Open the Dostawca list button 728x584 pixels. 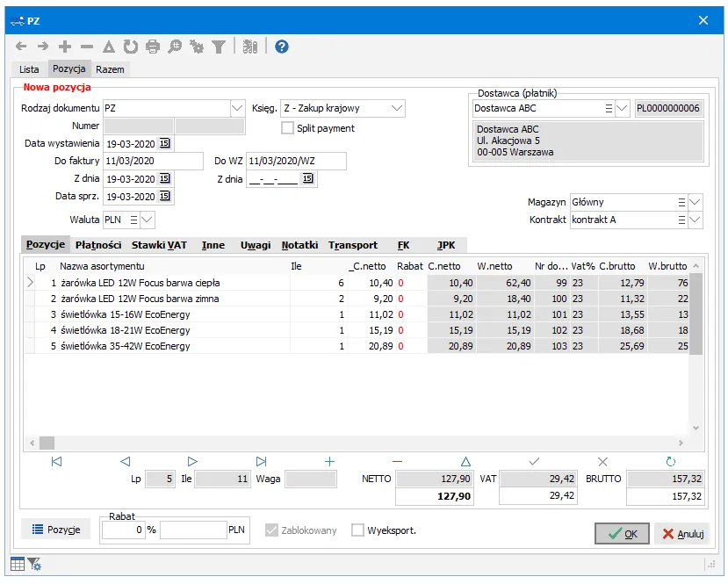click(609, 108)
